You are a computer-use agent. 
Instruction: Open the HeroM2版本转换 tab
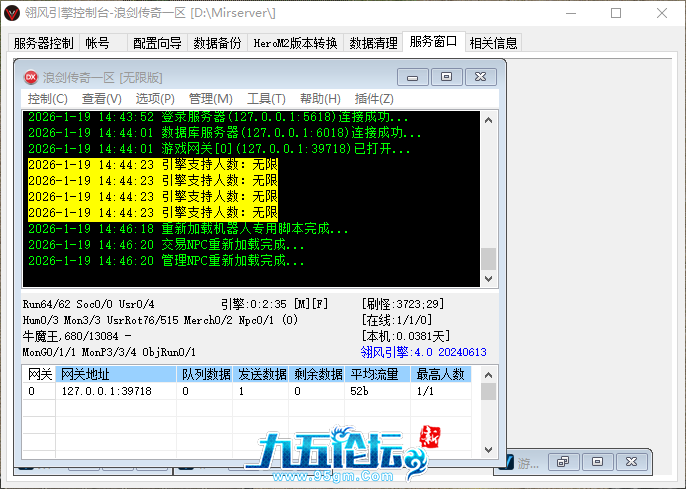click(295, 43)
